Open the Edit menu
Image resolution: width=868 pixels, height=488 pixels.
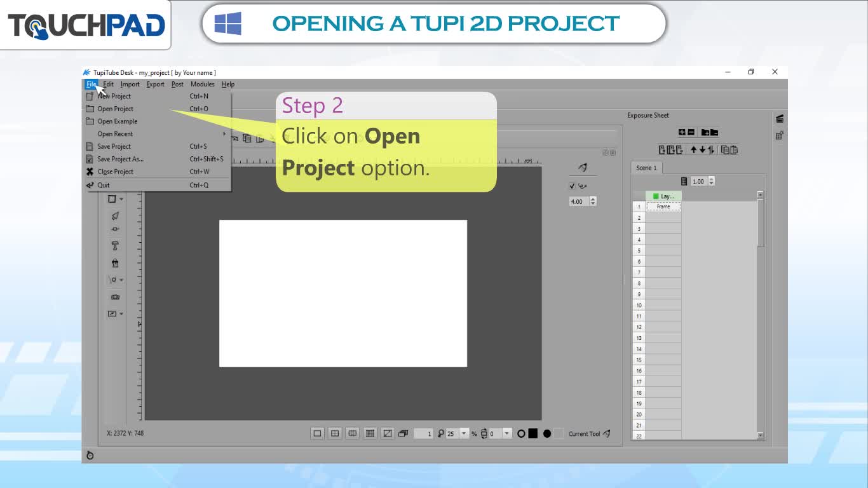[109, 84]
